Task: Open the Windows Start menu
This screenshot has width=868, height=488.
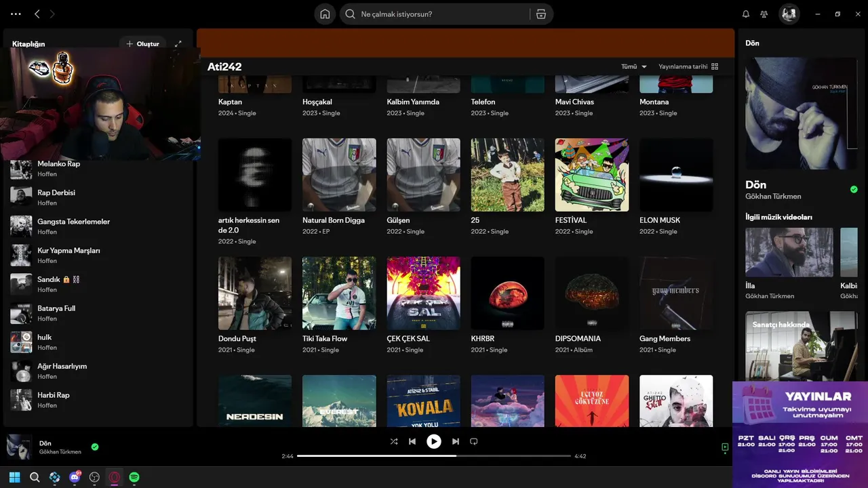Action: click(14, 477)
